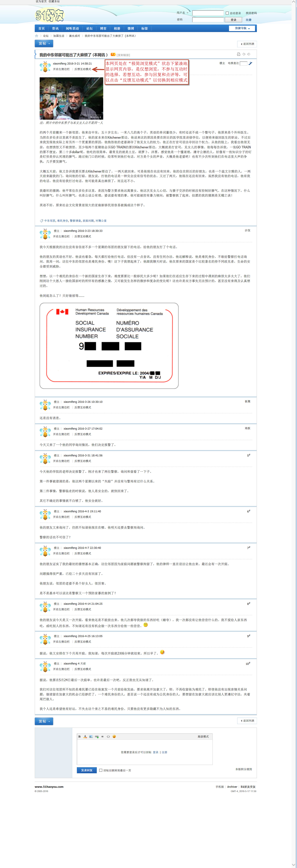Open the 用户名 login type dropdown

point(183,13)
